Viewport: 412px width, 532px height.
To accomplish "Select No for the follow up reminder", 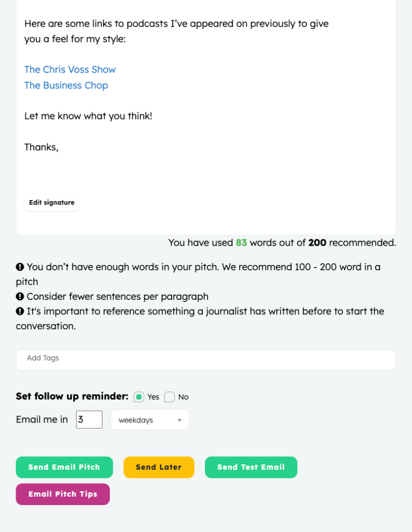I will coord(169,397).
